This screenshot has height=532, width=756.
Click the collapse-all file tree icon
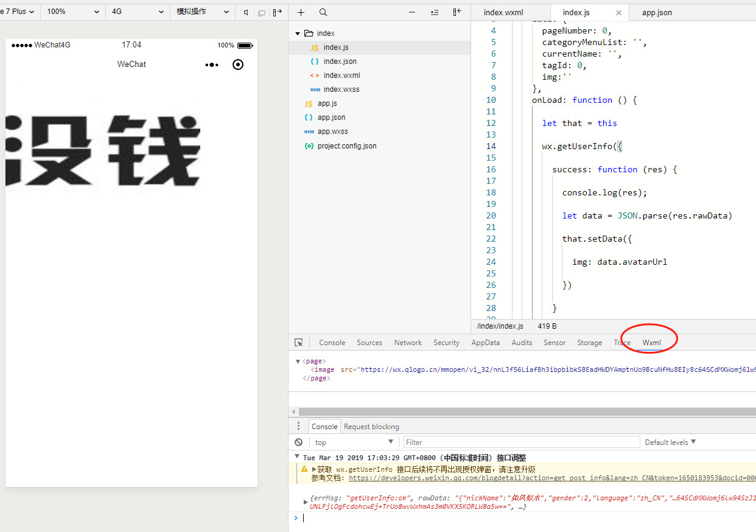pos(435,12)
